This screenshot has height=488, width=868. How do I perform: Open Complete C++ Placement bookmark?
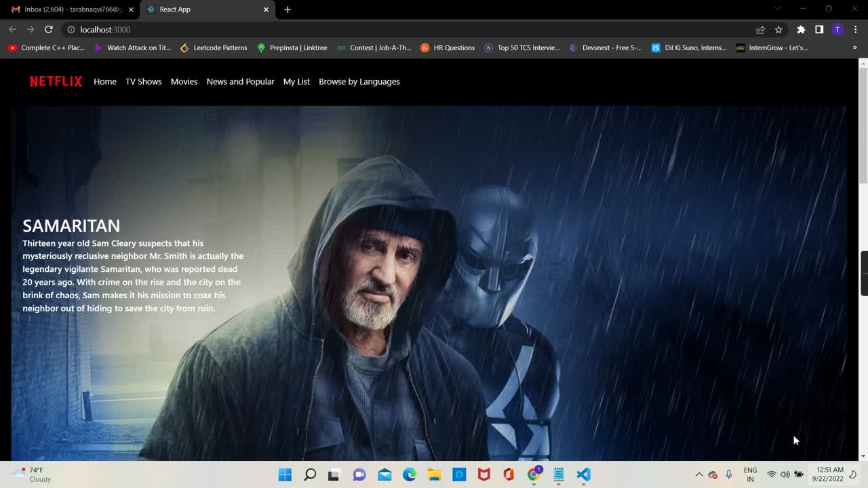[x=46, y=47]
